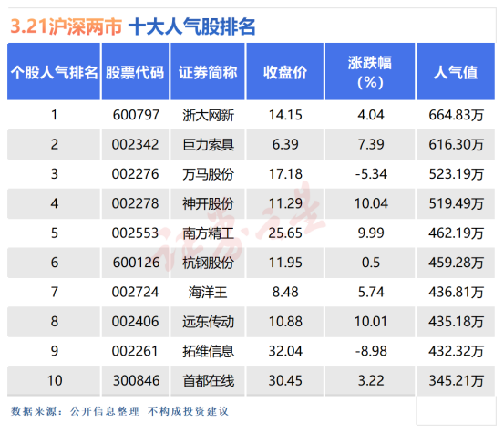Select the title 十大人气股排名
This screenshot has width=504, height=434.
(192, 26)
